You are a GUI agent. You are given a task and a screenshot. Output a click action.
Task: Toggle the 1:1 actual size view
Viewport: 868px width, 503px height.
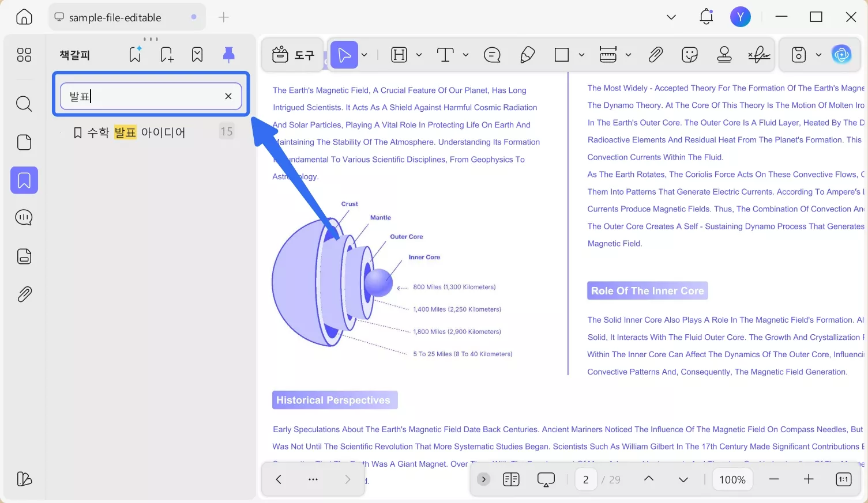843,479
